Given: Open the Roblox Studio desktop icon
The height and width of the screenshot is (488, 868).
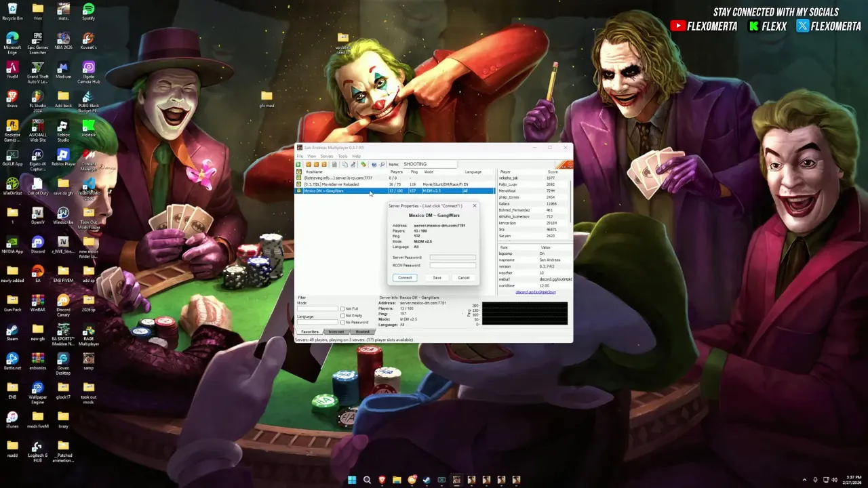Looking at the screenshot, I should 63,129.
